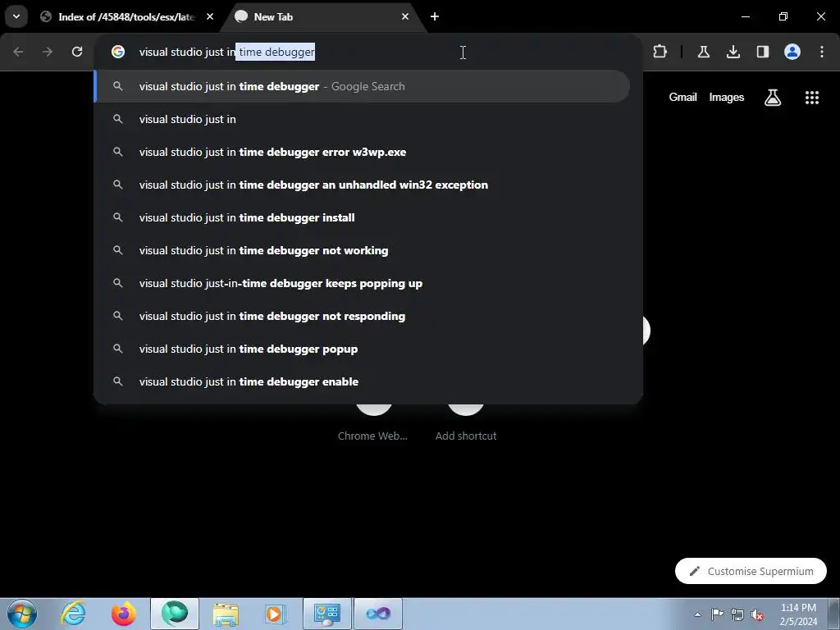
Task: Click the Supermium taskbar icon
Action: coord(175,614)
